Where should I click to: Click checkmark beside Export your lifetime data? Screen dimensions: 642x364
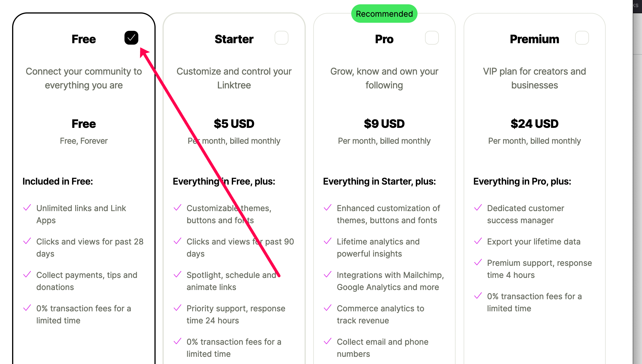478,241
